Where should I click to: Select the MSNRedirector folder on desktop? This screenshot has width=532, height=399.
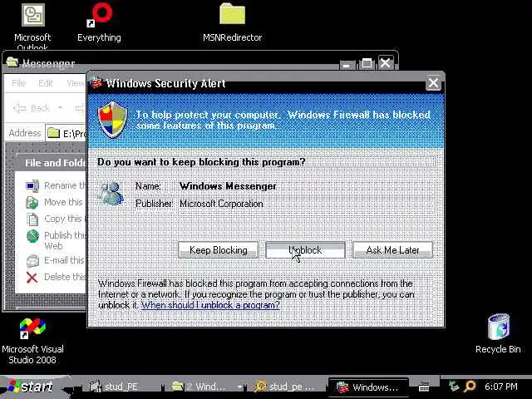(233, 22)
